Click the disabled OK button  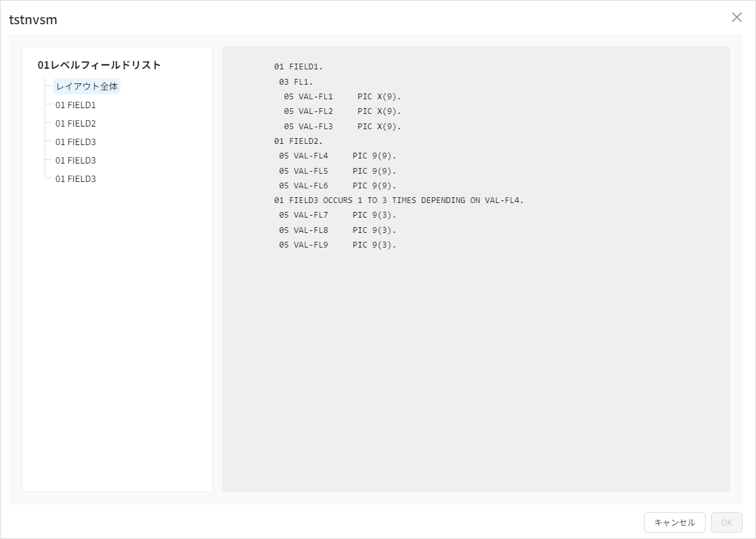click(726, 522)
